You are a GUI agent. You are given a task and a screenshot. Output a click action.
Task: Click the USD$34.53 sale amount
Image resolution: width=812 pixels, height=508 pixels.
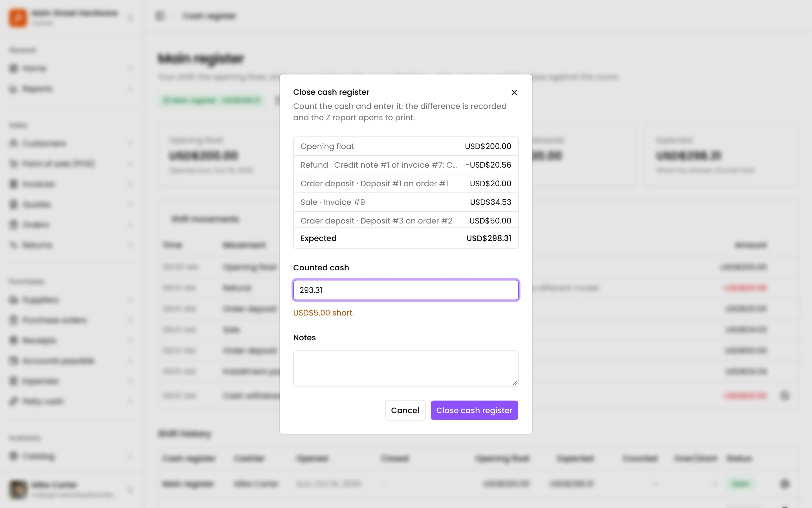491,202
